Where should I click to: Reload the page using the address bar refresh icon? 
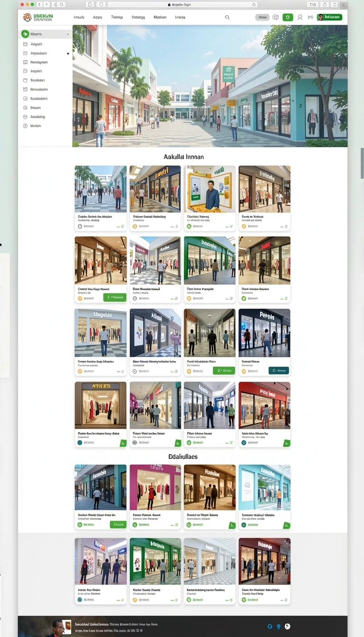[x=254, y=4]
